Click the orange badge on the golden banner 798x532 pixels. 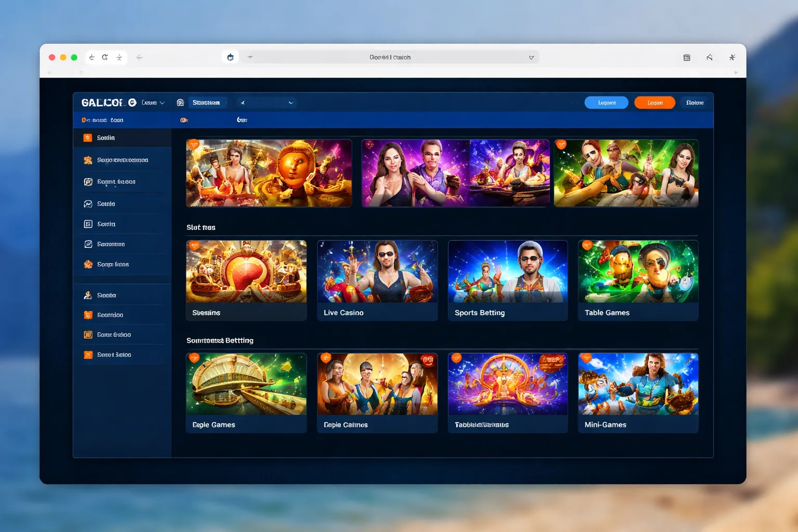click(x=194, y=145)
